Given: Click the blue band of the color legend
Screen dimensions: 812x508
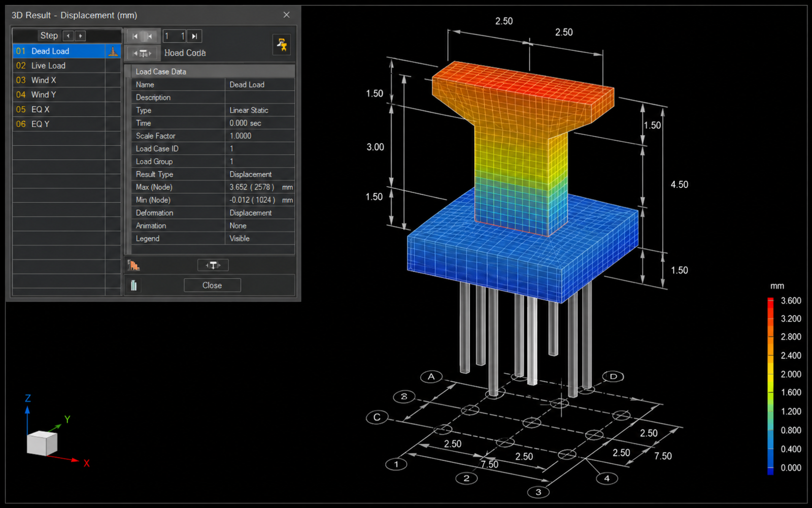Looking at the screenshot, I should [770, 457].
